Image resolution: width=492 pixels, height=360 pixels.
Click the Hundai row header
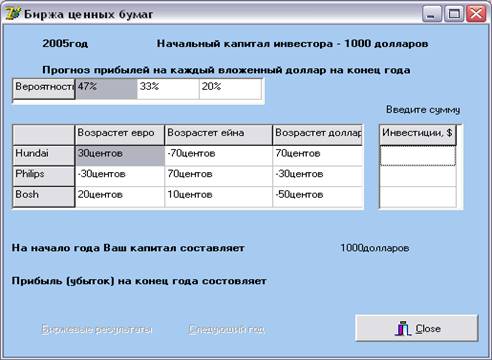click(44, 156)
